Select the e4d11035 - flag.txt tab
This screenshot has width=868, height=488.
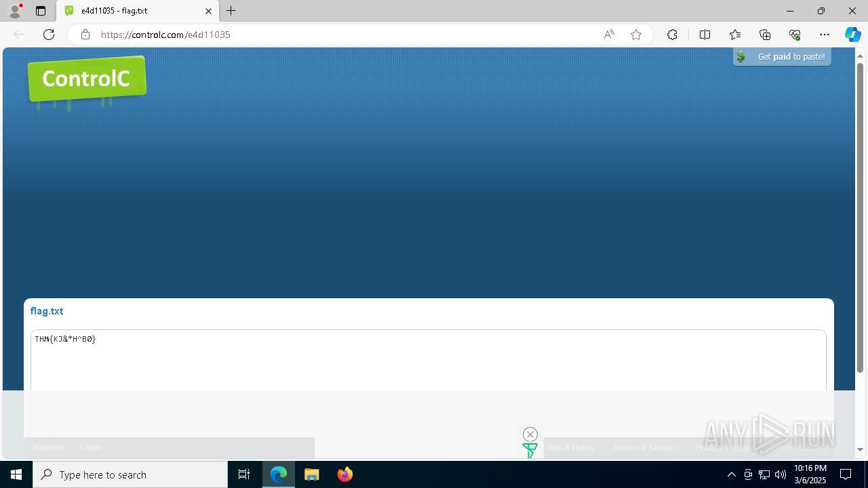coord(138,11)
